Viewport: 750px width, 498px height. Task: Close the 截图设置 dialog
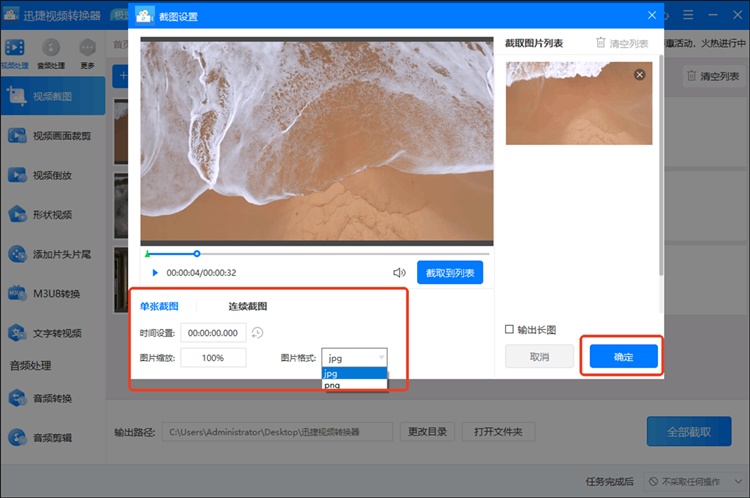[x=651, y=15]
